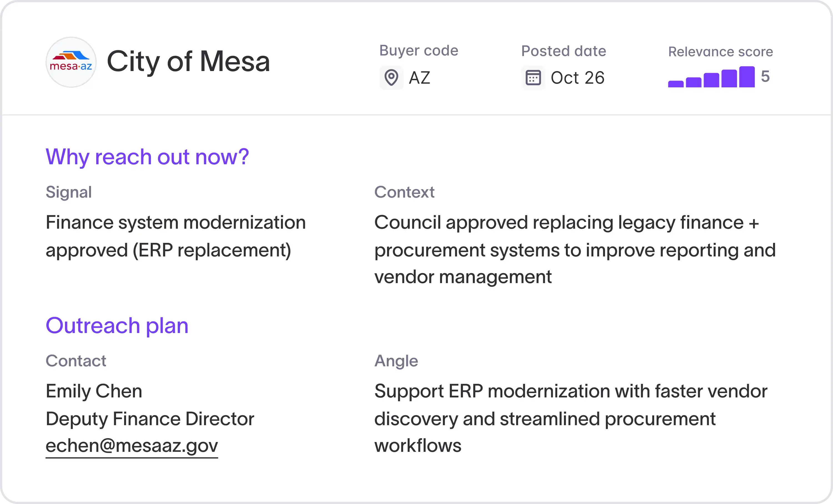Select the Finance system modernization signal text

click(176, 236)
